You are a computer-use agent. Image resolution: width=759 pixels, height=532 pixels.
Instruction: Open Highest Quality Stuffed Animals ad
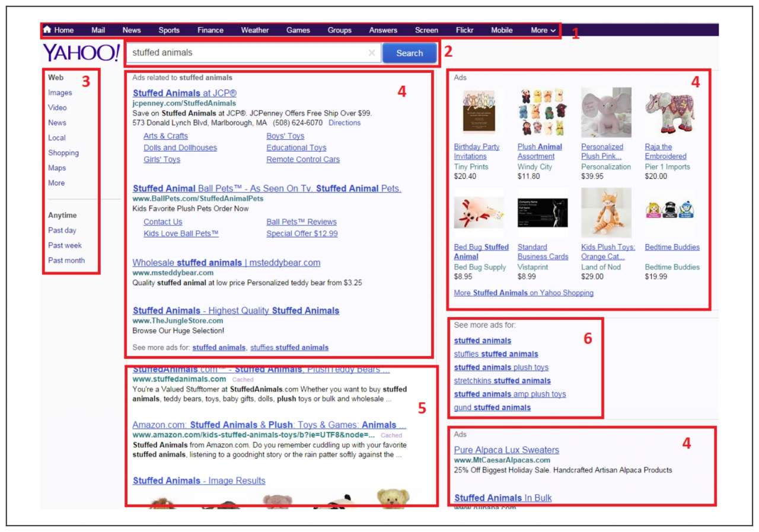coord(236,310)
